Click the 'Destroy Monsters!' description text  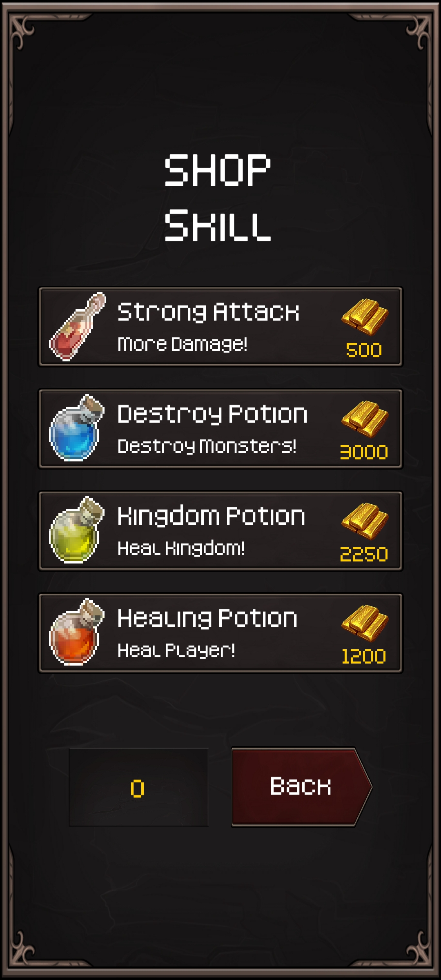207,446
